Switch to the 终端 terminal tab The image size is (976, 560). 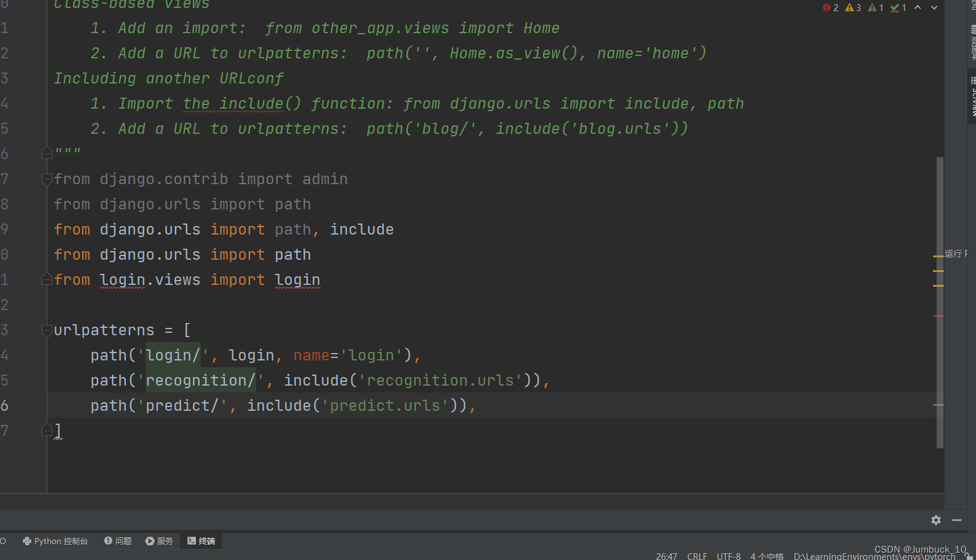(201, 541)
